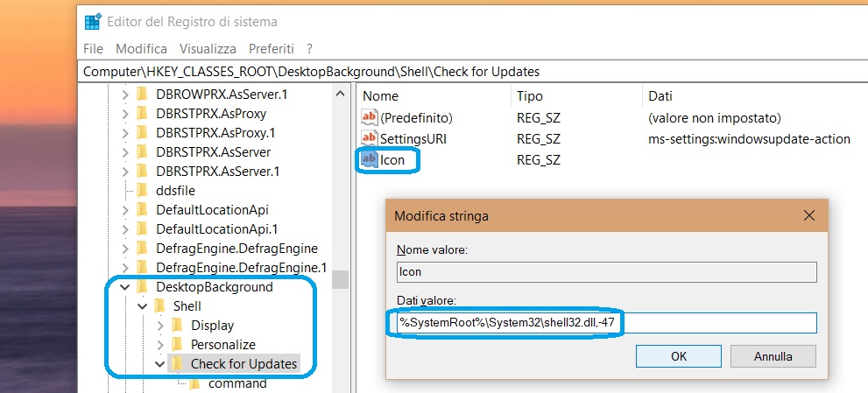Screen dimensions: 868x393
Task: Select the Check for Updates folder icon
Action: (x=177, y=364)
